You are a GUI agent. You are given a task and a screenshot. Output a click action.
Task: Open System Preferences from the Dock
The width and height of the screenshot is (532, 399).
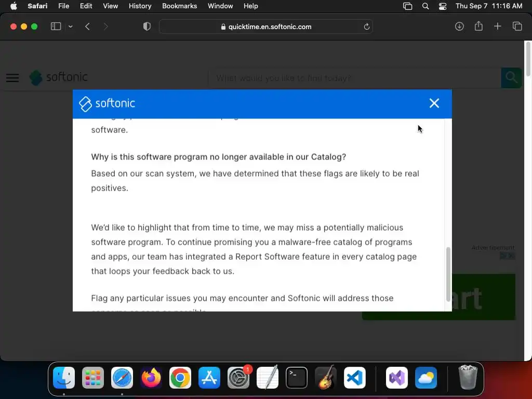pyautogui.click(x=238, y=378)
